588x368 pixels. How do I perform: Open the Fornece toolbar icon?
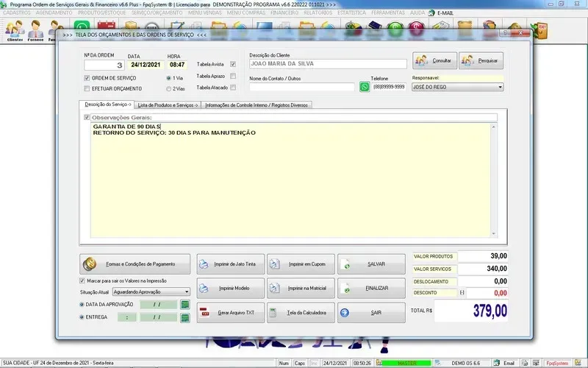pyautogui.click(x=35, y=30)
